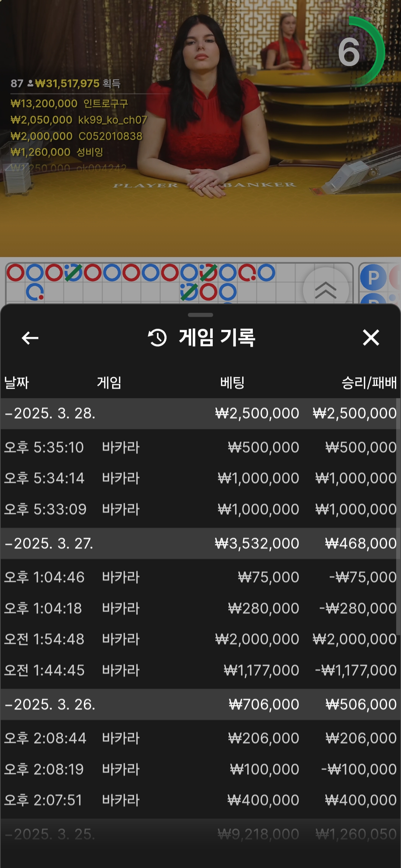Tap the -₩1,177,000 loss amount
This screenshot has width=401, height=868.
coord(356,670)
